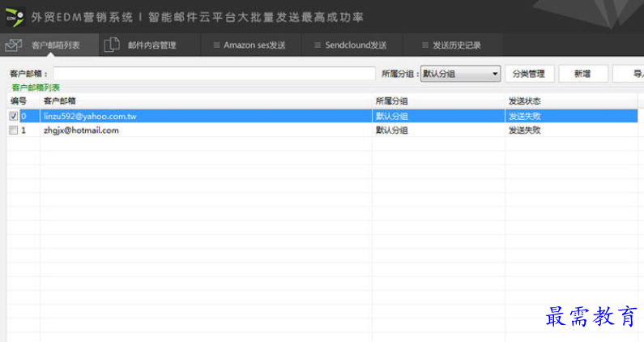This screenshot has height=342, width=644.
Task: Click the list icon beside Amazon ses发送
Action: click(x=216, y=45)
